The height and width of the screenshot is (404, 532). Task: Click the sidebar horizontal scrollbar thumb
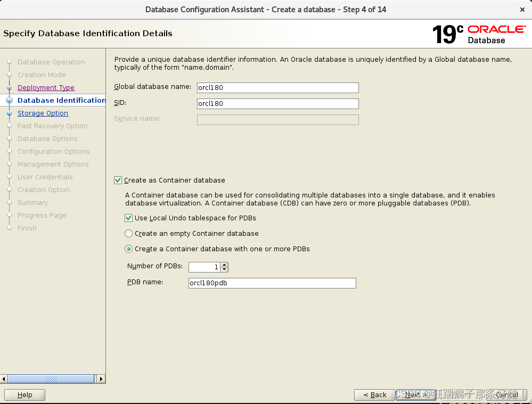pyautogui.click(x=51, y=378)
